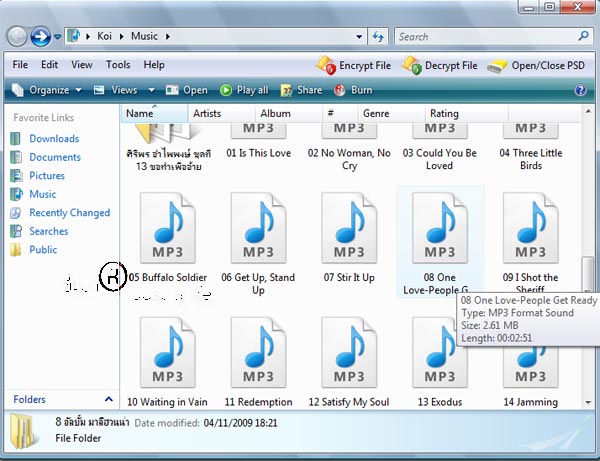Click the Share toolbar icon
600x461 pixels.
coord(286,90)
